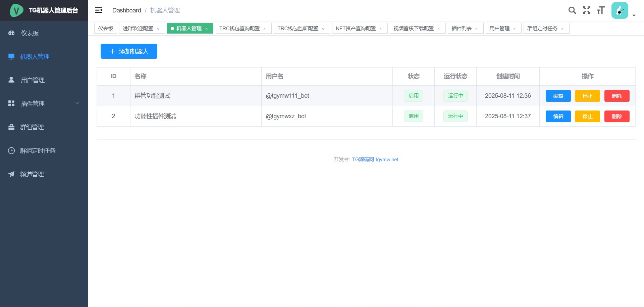Viewport: 644px width, 307px height.
Task: Open the TG源码网-tgymw.net developer link
Action: 375,160
